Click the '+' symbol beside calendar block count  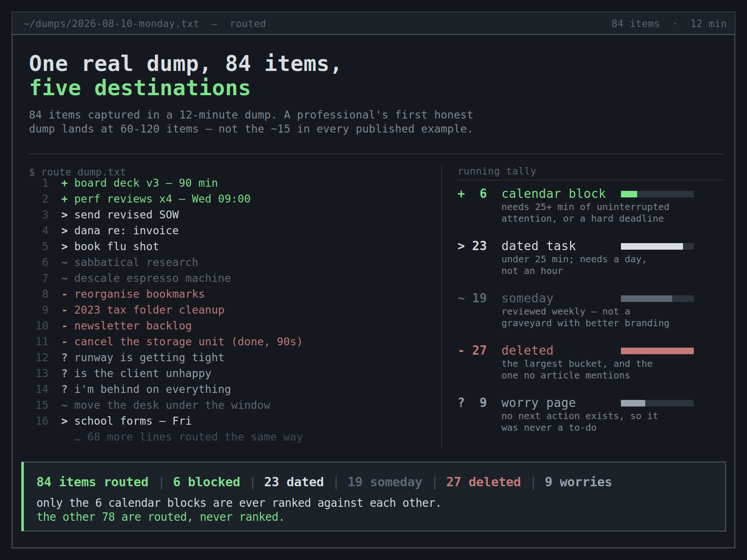[x=461, y=194]
